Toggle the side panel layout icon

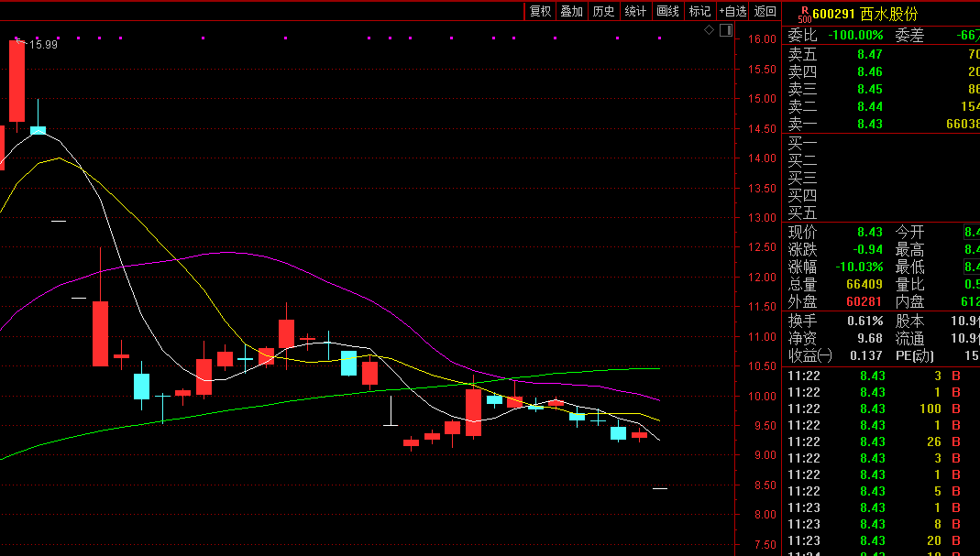tap(726, 30)
